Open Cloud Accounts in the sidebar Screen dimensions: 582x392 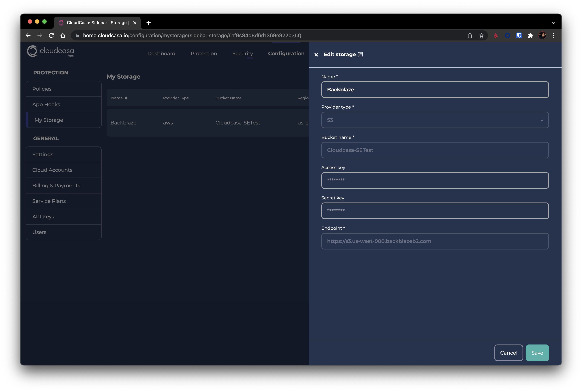click(x=63, y=170)
